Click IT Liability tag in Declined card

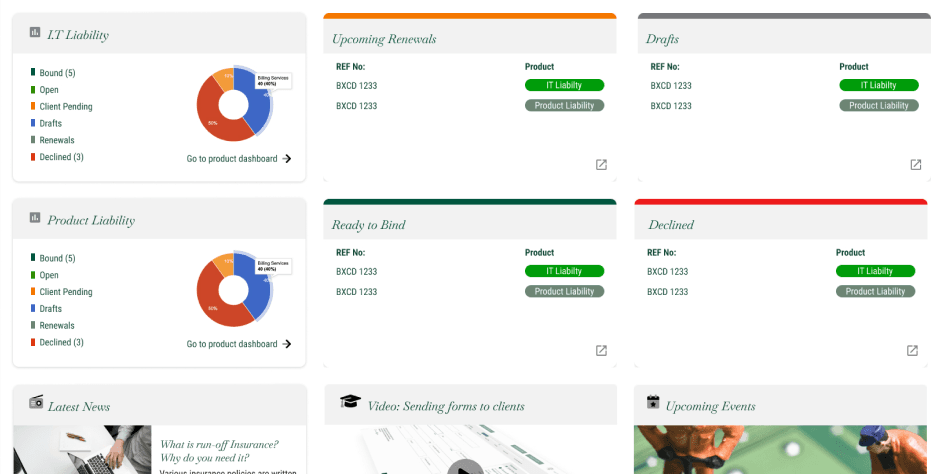coord(876,271)
